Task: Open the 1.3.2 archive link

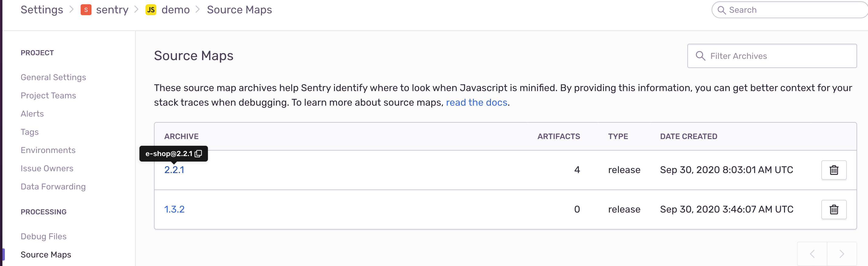Action: tap(174, 209)
